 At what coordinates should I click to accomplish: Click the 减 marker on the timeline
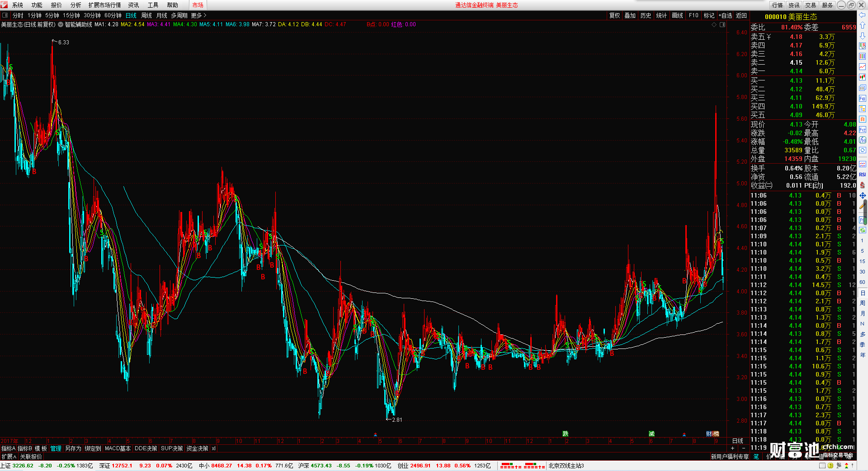click(651, 433)
